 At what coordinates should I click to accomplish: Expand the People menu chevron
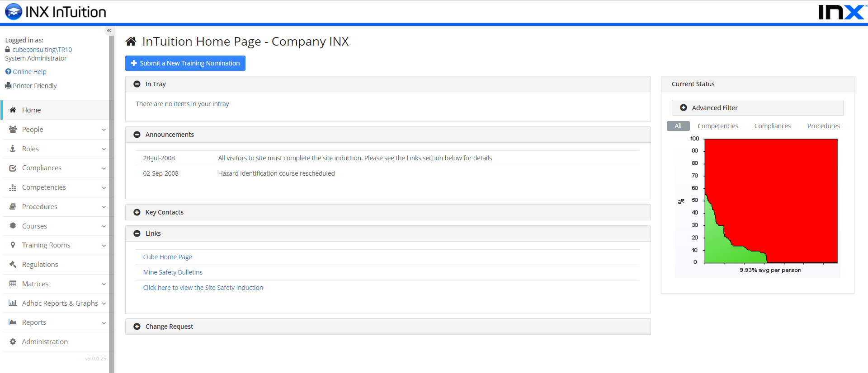click(104, 130)
